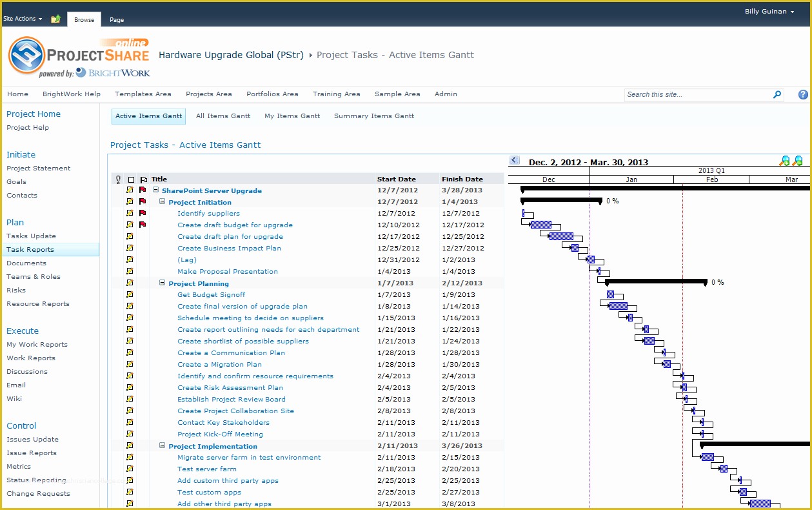Open Change Requests in the sidebar
Viewport: 812px width, 510px height.
[x=38, y=494]
